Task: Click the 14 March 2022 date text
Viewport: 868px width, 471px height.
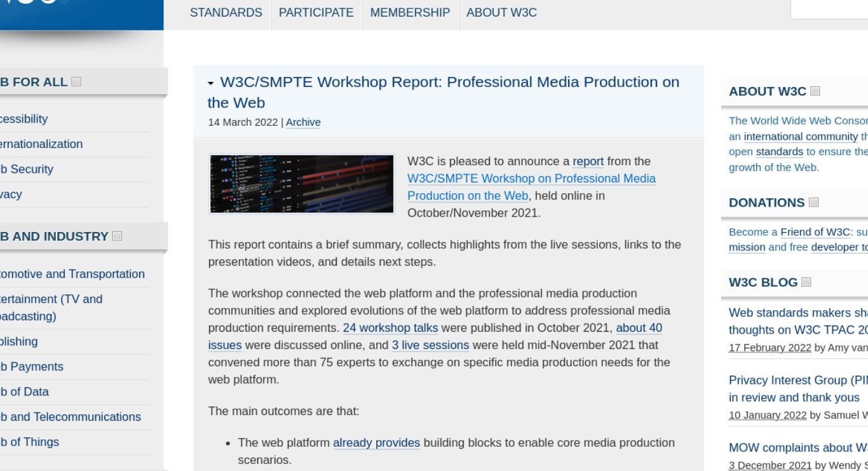Action: tap(243, 122)
